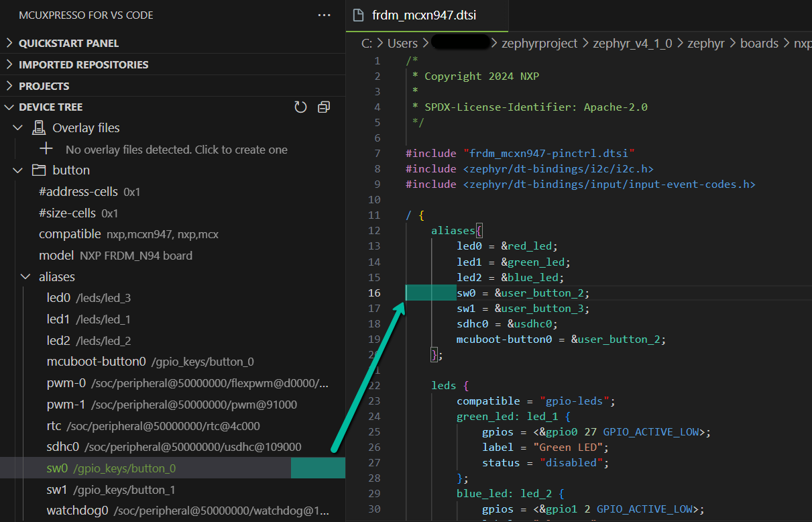Refresh the Device Tree view
The width and height of the screenshot is (812, 522).
pos(300,107)
